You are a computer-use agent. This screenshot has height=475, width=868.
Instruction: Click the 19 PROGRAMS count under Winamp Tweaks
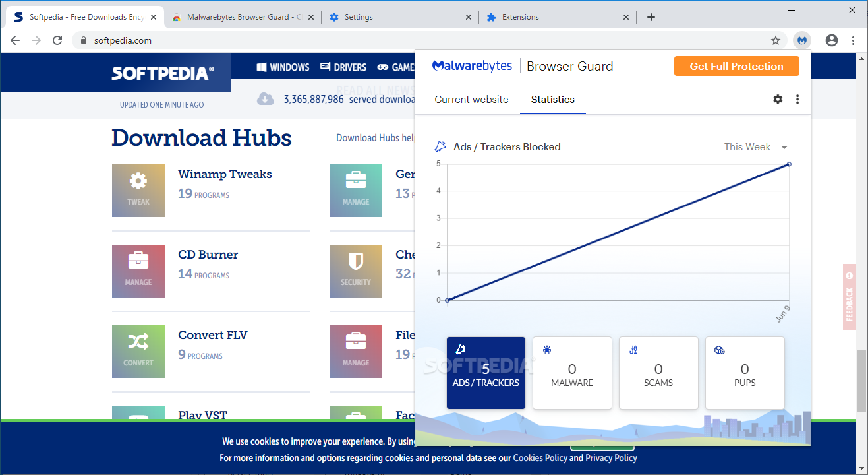204,194
